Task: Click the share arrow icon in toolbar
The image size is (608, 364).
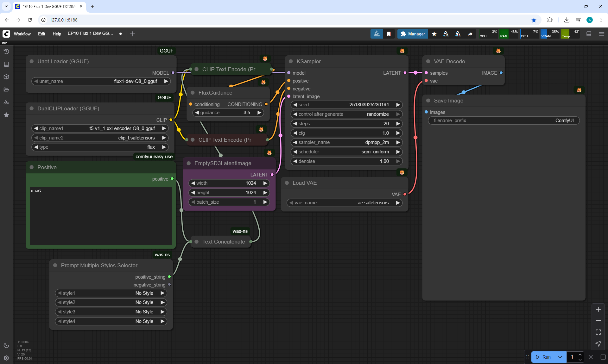Action: [x=470, y=34]
